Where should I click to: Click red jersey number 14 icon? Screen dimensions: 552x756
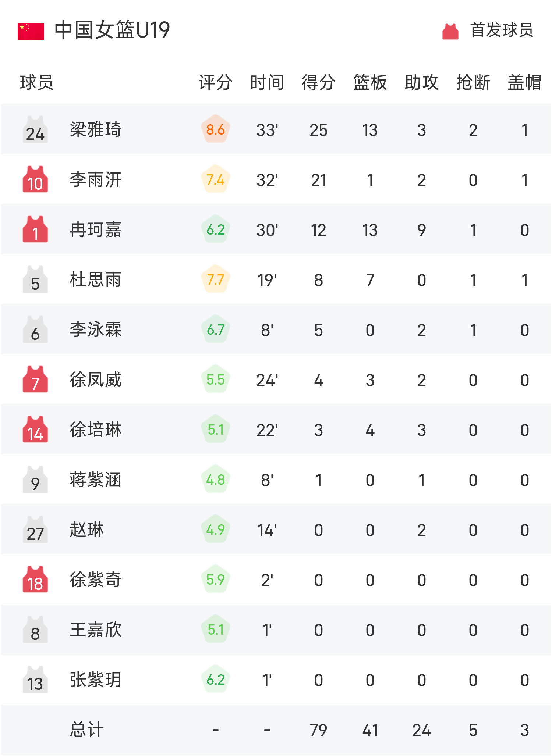pyautogui.click(x=35, y=429)
